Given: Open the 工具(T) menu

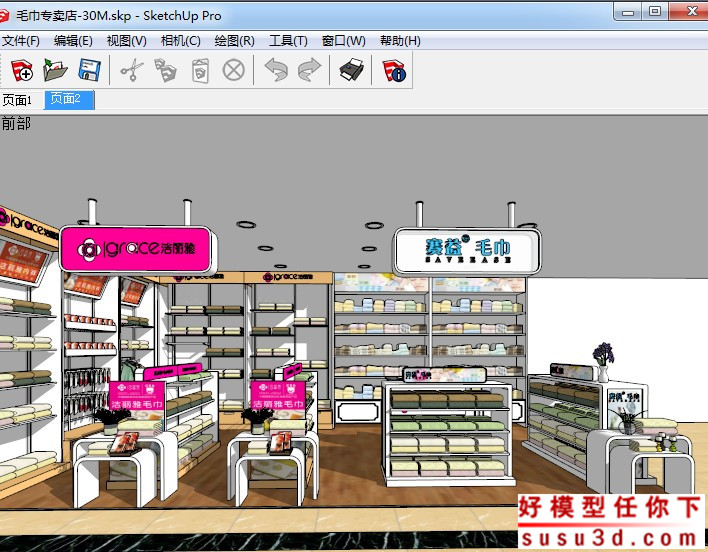Looking at the screenshot, I should pos(288,41).
